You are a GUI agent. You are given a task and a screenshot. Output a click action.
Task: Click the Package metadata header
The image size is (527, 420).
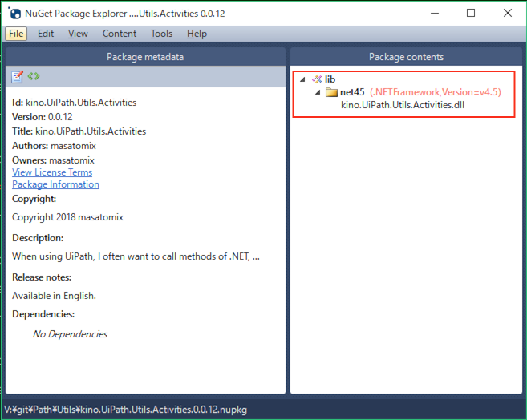pyautogui.click(x=145, y=57)
